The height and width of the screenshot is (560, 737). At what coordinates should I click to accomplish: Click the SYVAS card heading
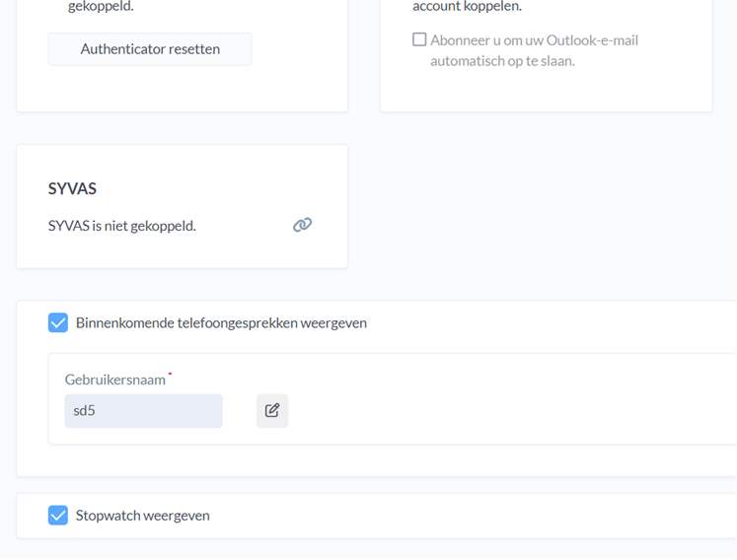[x=72, y=188]
